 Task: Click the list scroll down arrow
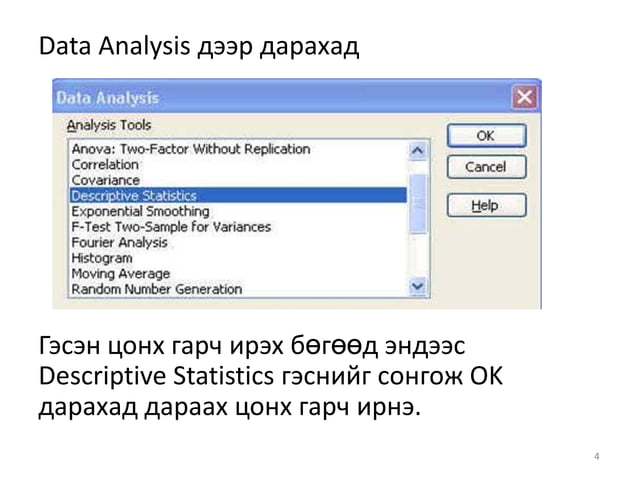point(417,286)
